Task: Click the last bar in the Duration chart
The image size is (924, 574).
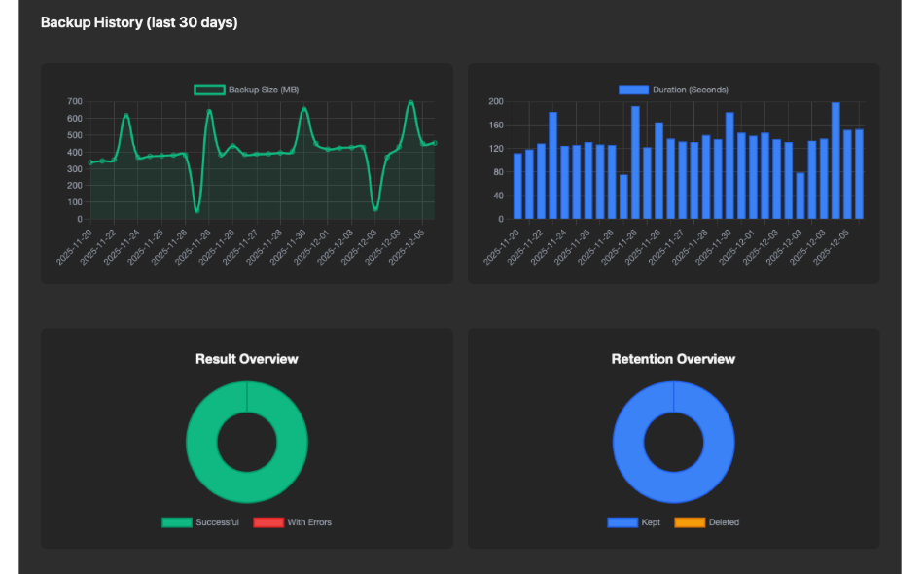Action: pos(859,174)
